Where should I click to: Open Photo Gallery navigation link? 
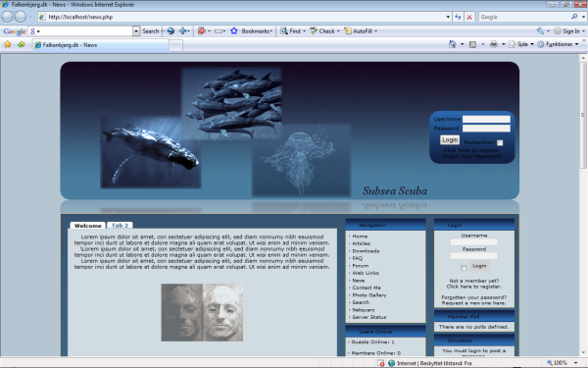click(369, 295)
